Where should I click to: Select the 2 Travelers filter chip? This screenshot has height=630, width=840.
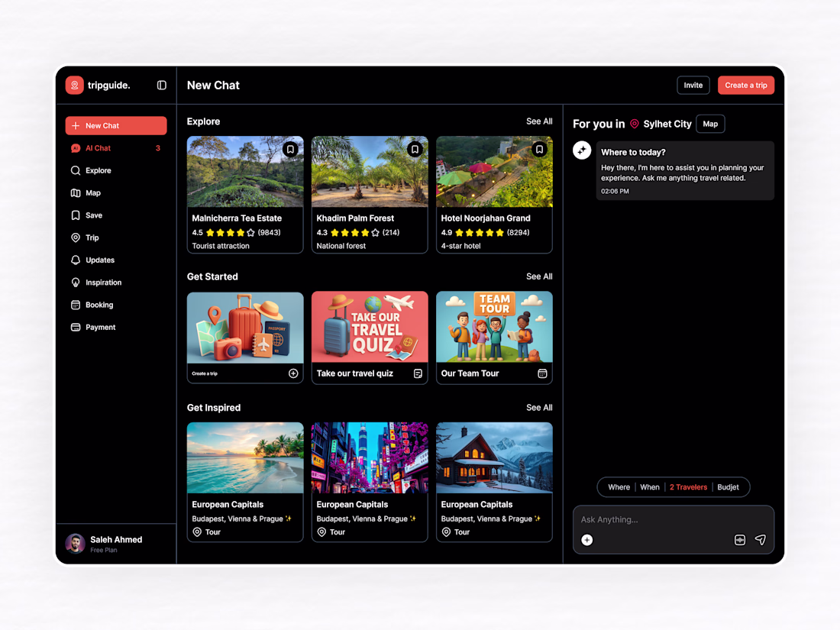point(688,487)
